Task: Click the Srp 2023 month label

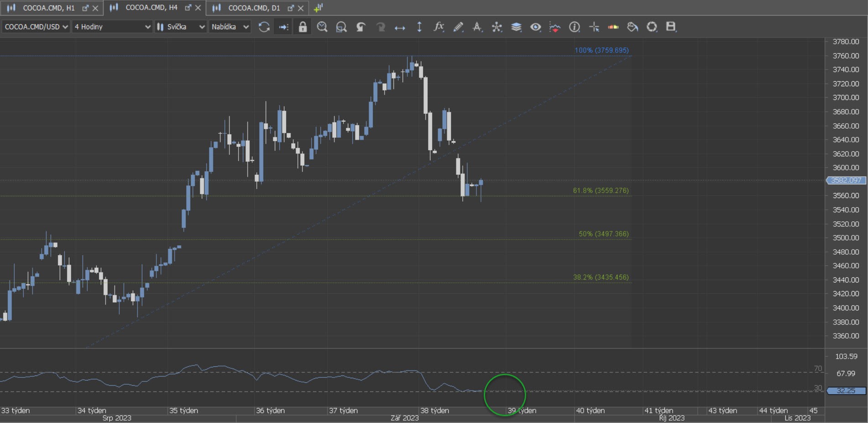Action: pyautogui.click(x=117, y=418)
